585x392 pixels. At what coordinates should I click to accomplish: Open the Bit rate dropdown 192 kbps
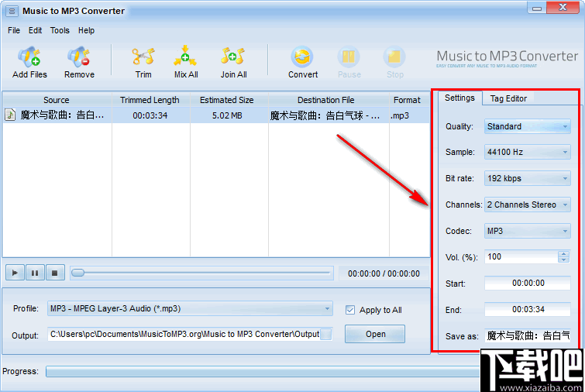527,178
